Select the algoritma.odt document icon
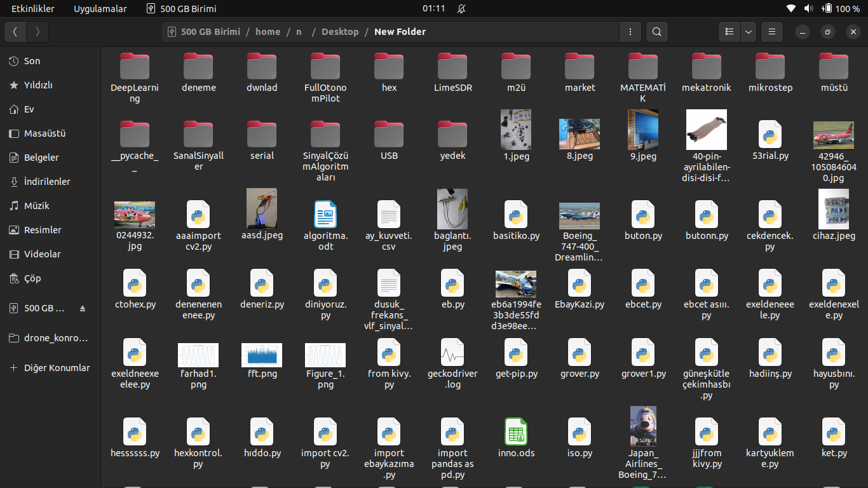This screenshot has height=488, width=868. (x=325, y=214)
